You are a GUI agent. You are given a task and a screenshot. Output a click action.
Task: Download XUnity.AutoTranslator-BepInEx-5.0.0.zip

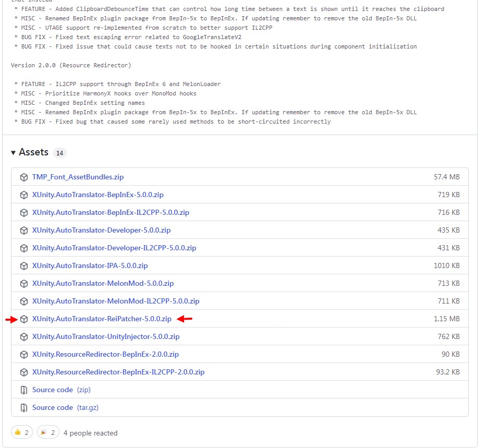pos(98,195)
